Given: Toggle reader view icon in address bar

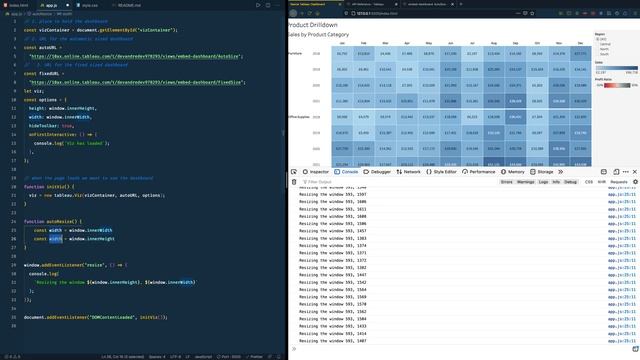Looking at the screenshot, I should pyautogui.click(x=525, y=13).
